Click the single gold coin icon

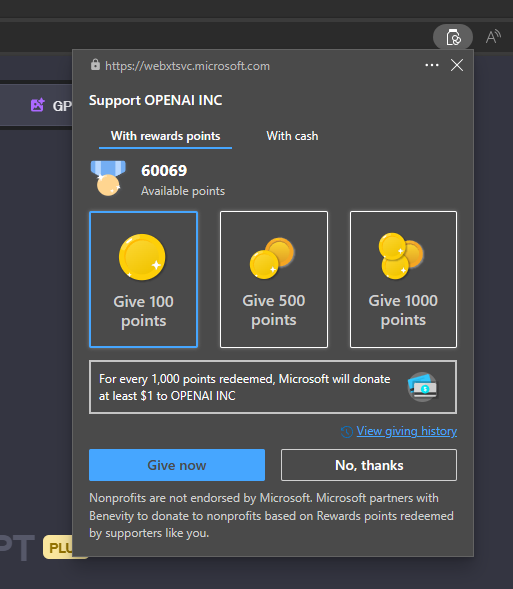point(142,257)
